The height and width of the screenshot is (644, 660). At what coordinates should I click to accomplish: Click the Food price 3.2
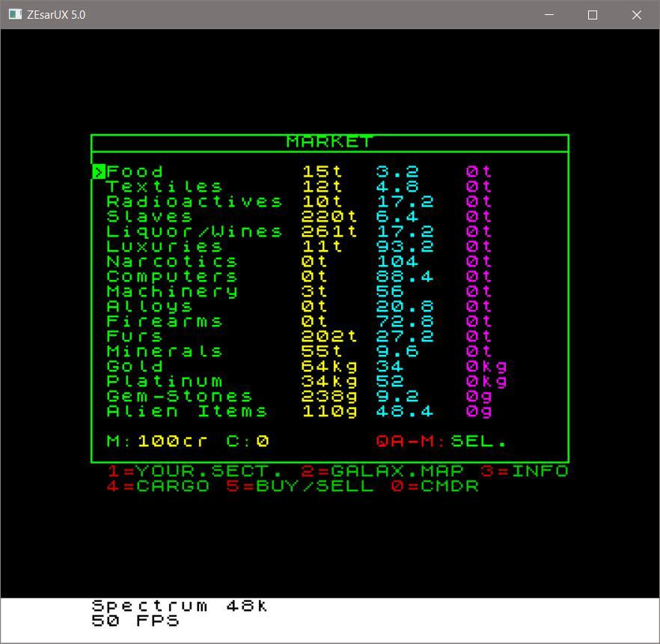click(397, 171)
